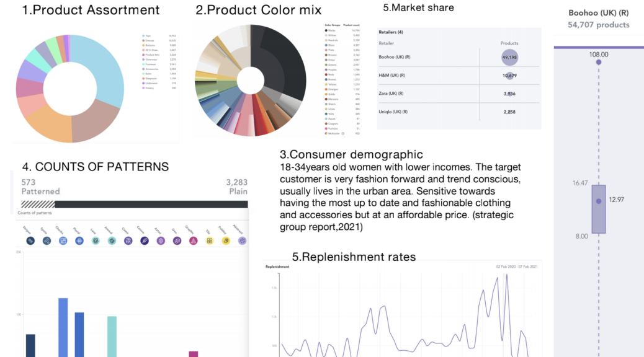Viewport: 644px width, 357px height.
Task: Click the Product count legend header
Action: (351, 25)
